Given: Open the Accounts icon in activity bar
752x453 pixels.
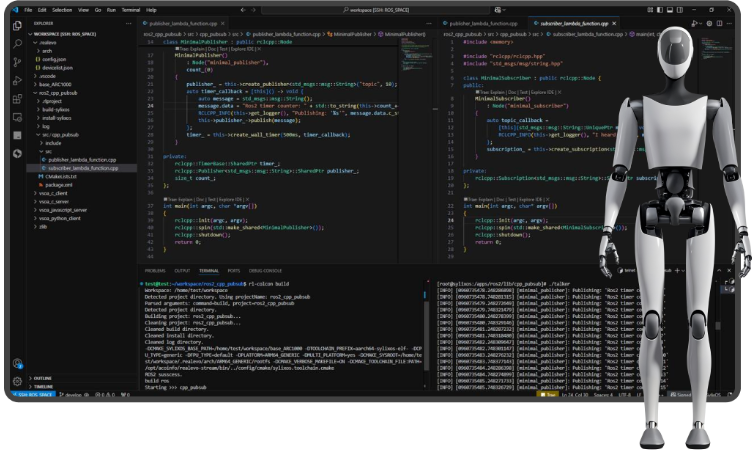Looking at the screenshot, I should pos(17,363).
